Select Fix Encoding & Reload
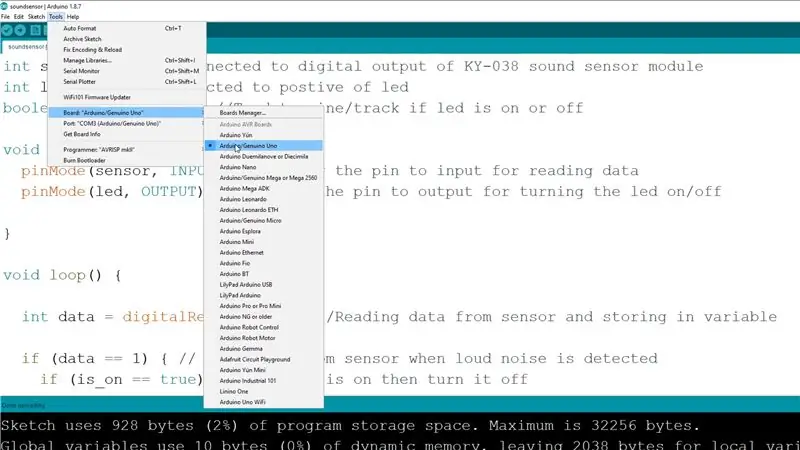800x450 pixels. tap(127, 50)
